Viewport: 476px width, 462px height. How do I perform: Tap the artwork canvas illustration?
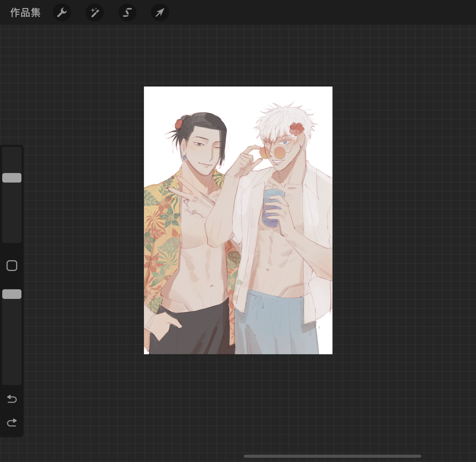(x=238, y=220)
